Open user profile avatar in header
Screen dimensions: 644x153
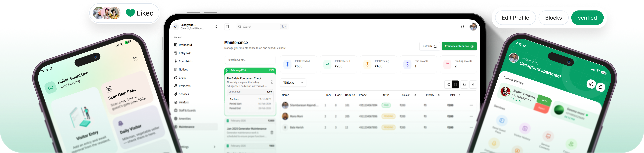[x=473, y=27]
